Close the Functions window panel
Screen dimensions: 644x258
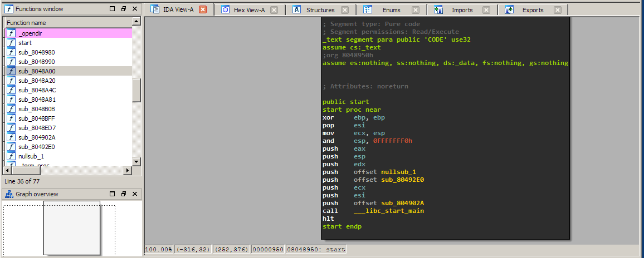(135, 8)
